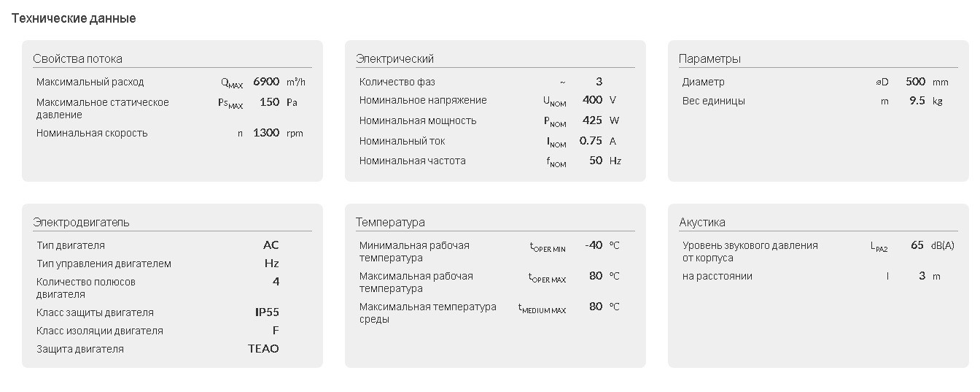980x392 pixels.
Task: Select the Свойства потока panel title
Action: pos(77,58)
